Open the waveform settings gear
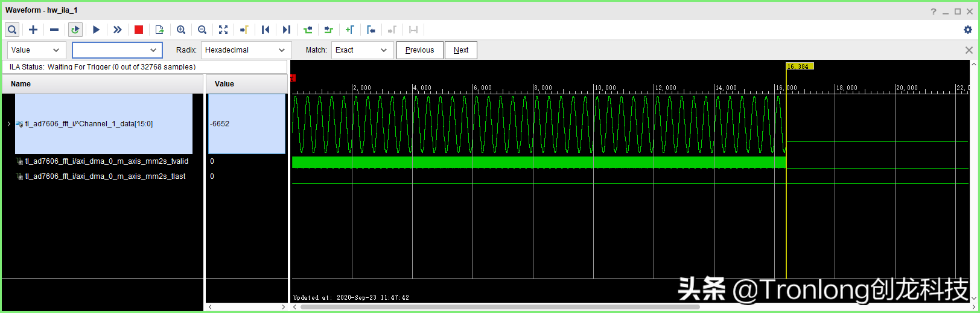 pos(968,30)
